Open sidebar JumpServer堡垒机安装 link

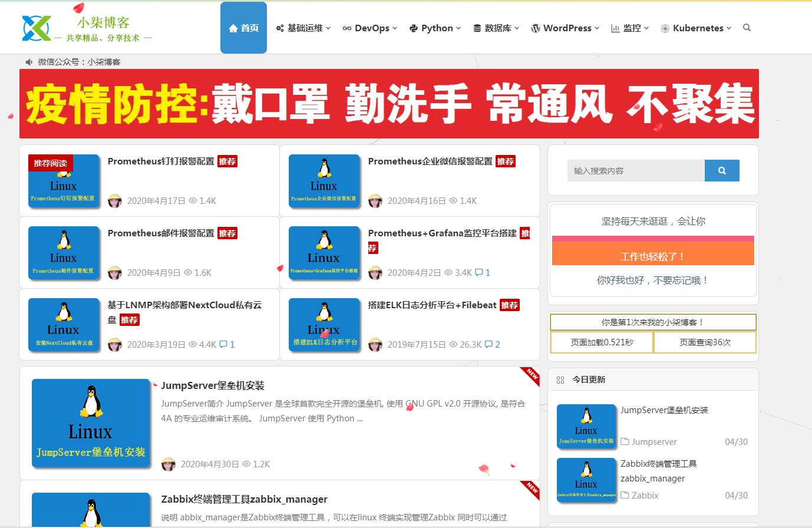tap(664, 410)
